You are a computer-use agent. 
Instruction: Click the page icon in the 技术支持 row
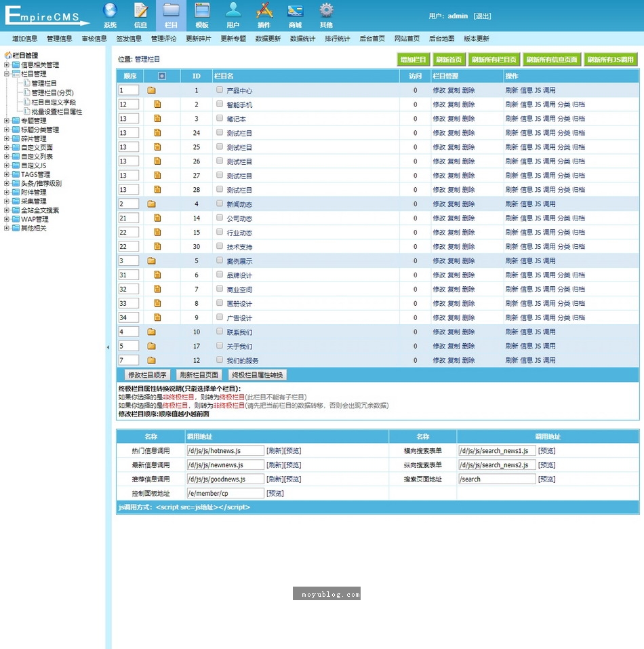[157, 246]
